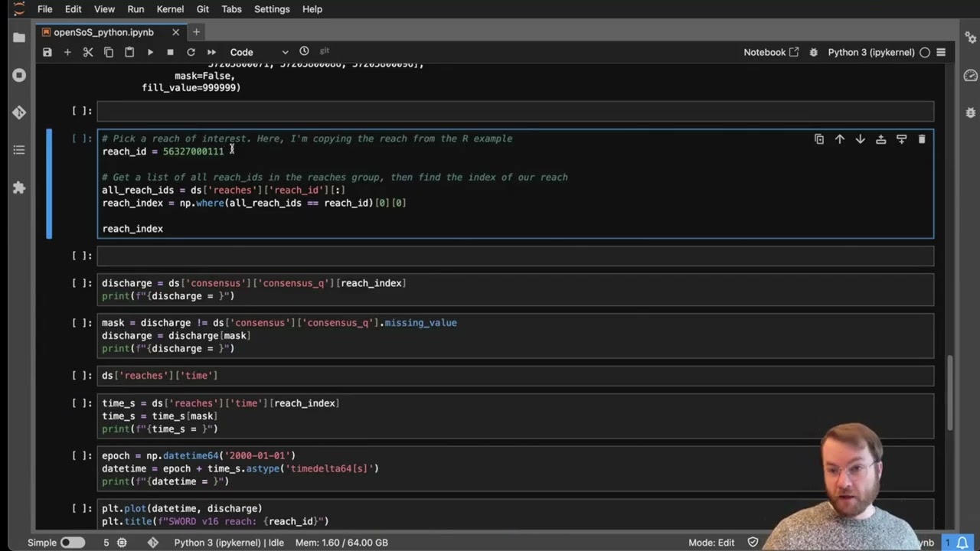
Task: Open the Table of Contents sidebar
Action: (x=19, y=150)
